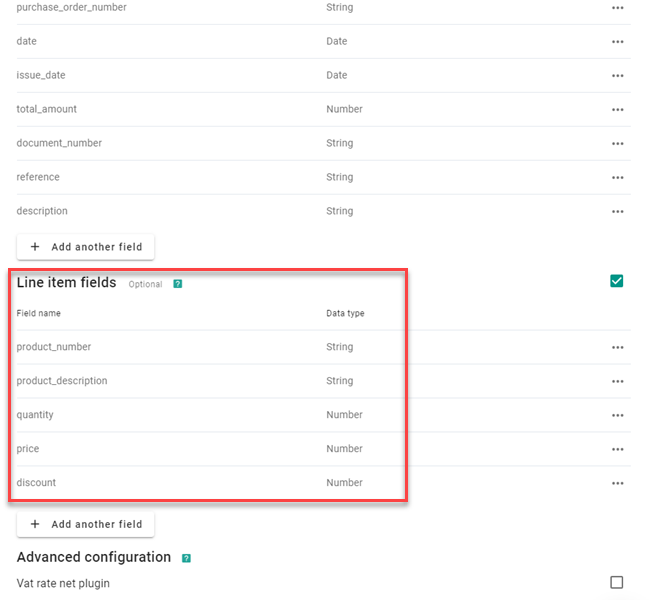Click the description field row name
The height and width of the screenshot is (600, 650).
42,211
